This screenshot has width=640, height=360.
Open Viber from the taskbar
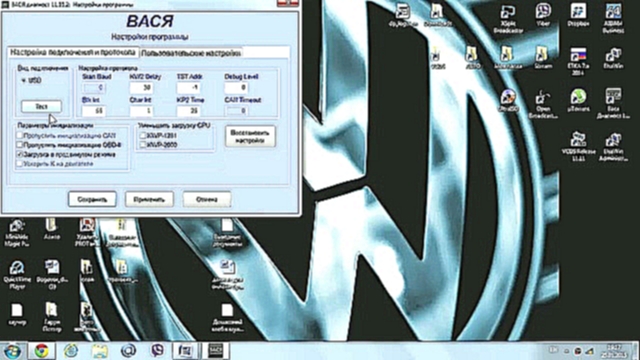(158, 351)
